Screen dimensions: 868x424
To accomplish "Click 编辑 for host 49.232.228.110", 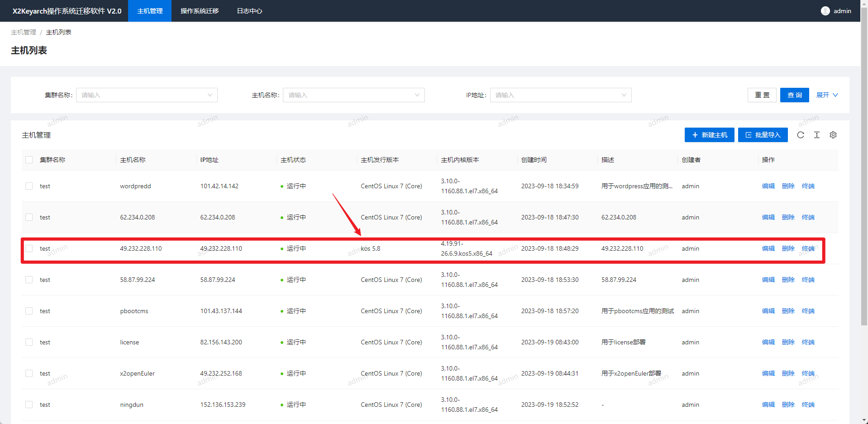I will point(768,248).
